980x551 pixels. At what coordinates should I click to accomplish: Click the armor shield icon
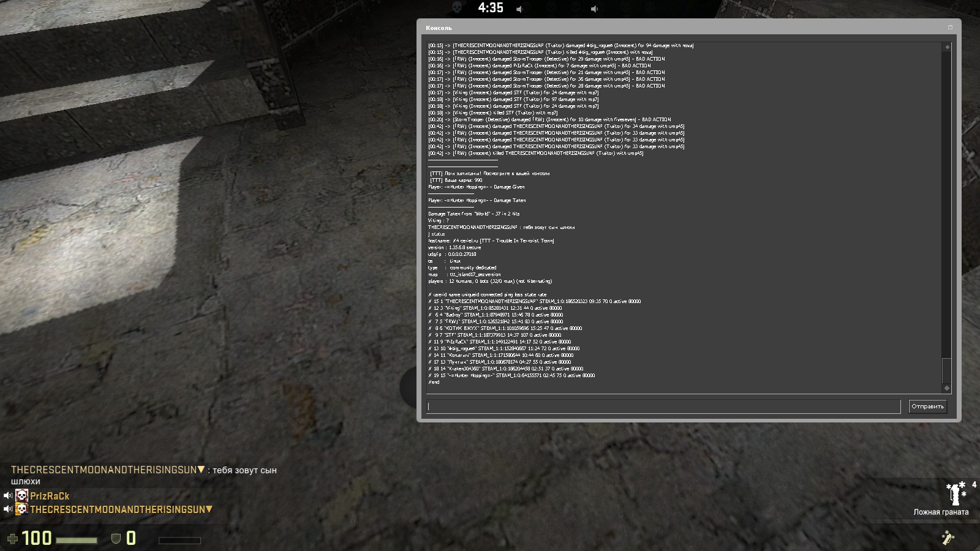115,539
